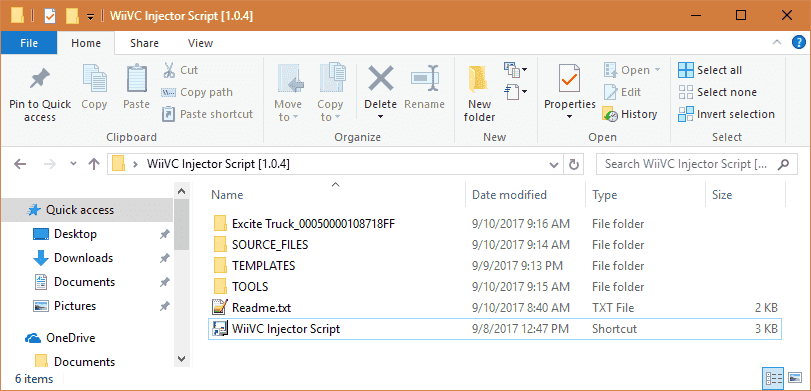Click the Copy ribbon icon

coord(94,79)
